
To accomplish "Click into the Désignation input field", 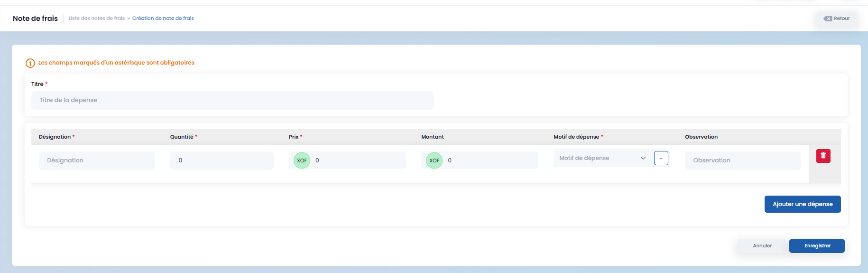I will (97, 160).
